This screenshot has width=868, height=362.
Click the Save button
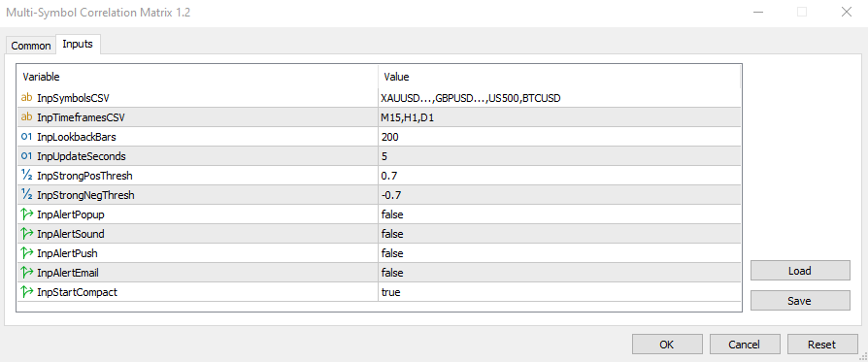pos(800,301)
